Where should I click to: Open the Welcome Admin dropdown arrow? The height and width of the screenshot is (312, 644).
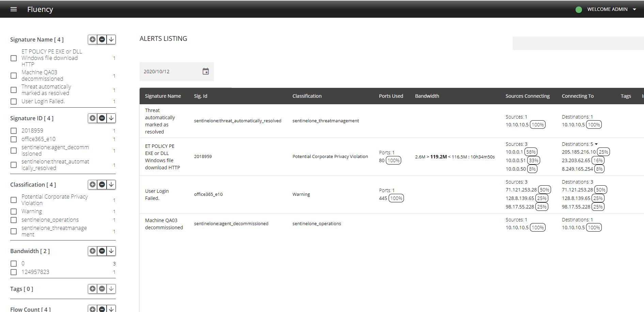(x=634, y=10)
